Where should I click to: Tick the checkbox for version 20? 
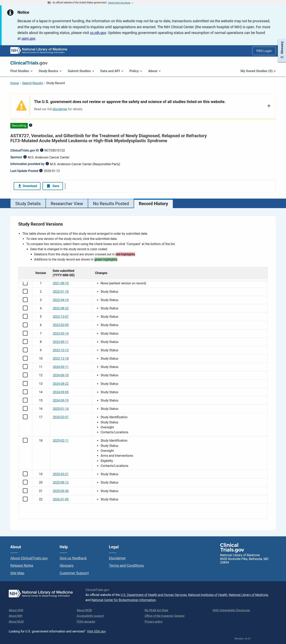tap(25, 482)
